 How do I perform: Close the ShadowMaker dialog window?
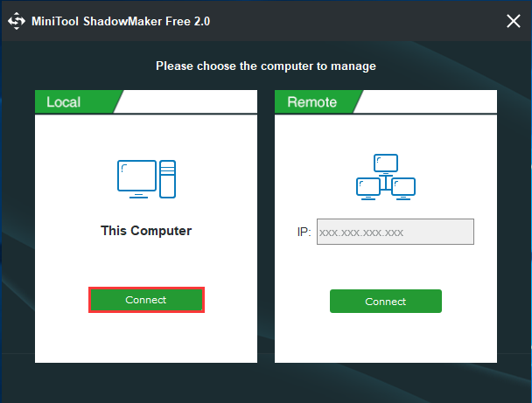click(x=514, y=21)
